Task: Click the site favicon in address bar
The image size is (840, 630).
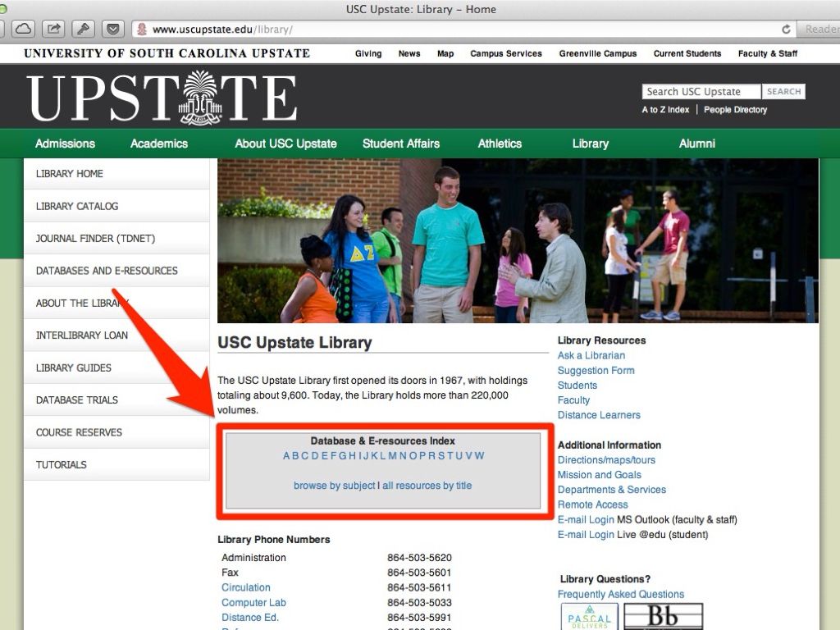Action: (141, 30)
